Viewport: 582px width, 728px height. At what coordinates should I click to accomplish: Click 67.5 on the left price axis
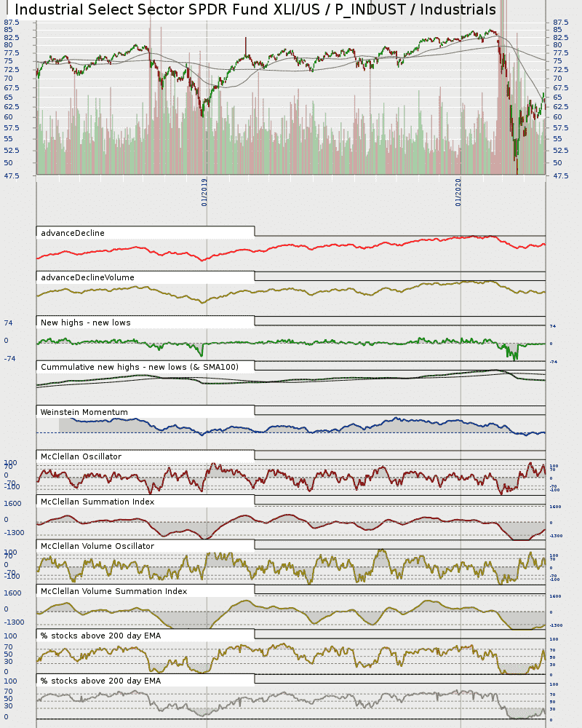pos(12,88)
